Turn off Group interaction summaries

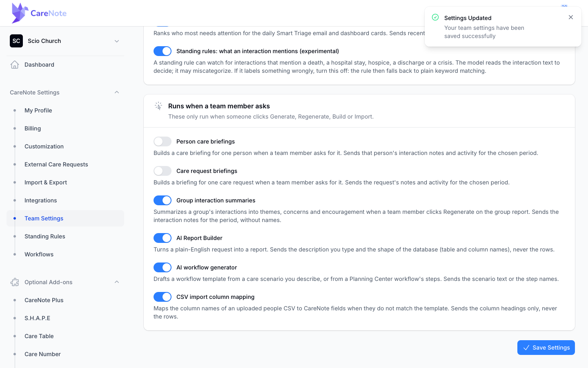tap(163, 200)
